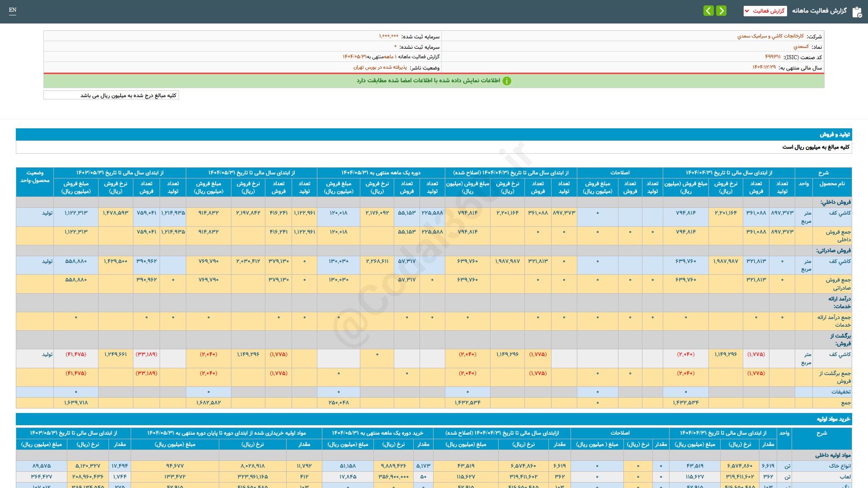Open company link کارخانجات کاشی و سرامیک سعدی
This screenshot has width=868, height=488.
(x=770, y=36)
